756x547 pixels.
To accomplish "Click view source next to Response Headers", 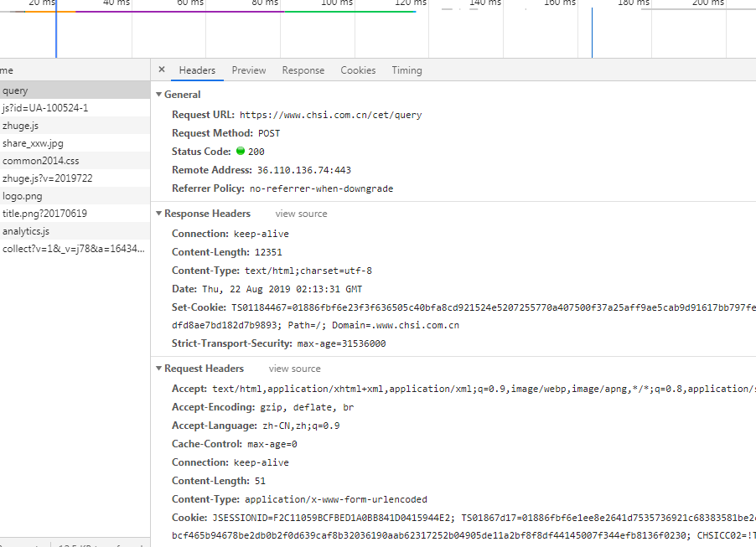I will [300, 214].
